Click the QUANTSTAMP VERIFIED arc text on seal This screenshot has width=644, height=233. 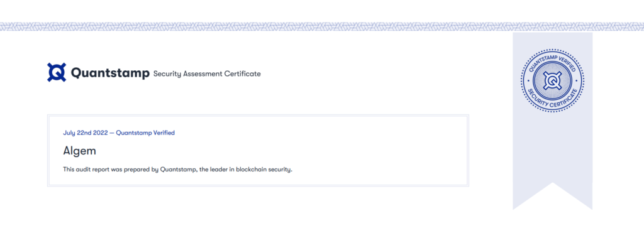tap(552, 60)
